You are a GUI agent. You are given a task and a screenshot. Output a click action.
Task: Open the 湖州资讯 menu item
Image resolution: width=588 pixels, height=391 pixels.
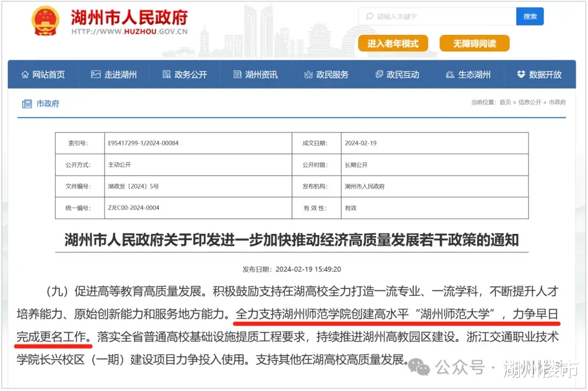pos(256,75)
